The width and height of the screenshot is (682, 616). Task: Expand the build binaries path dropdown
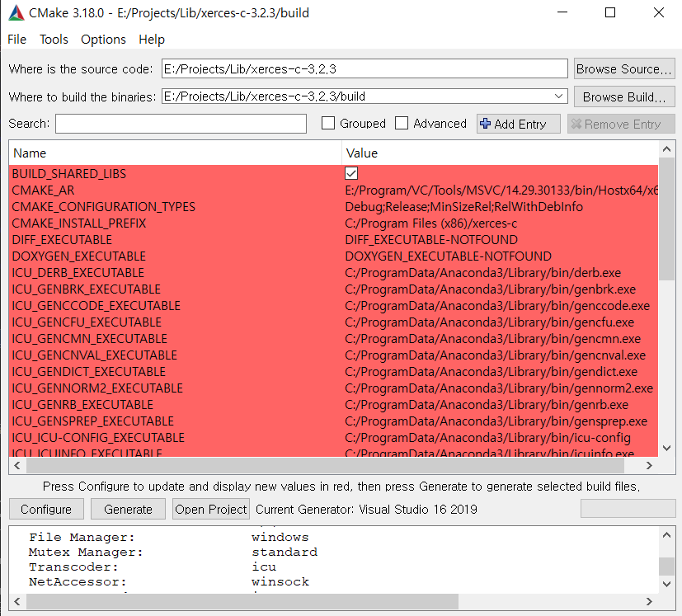(559, 96)
